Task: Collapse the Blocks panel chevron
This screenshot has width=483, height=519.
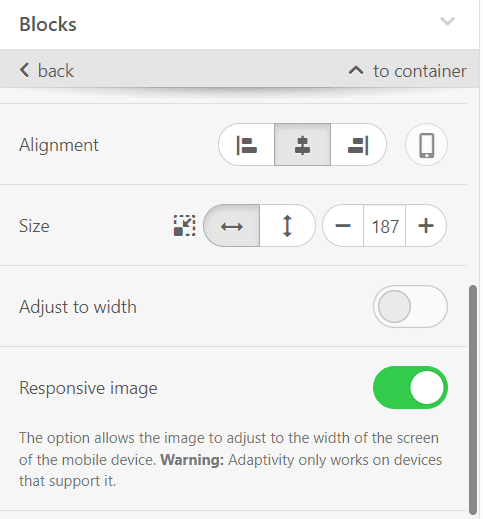Action: pos(447,22)
